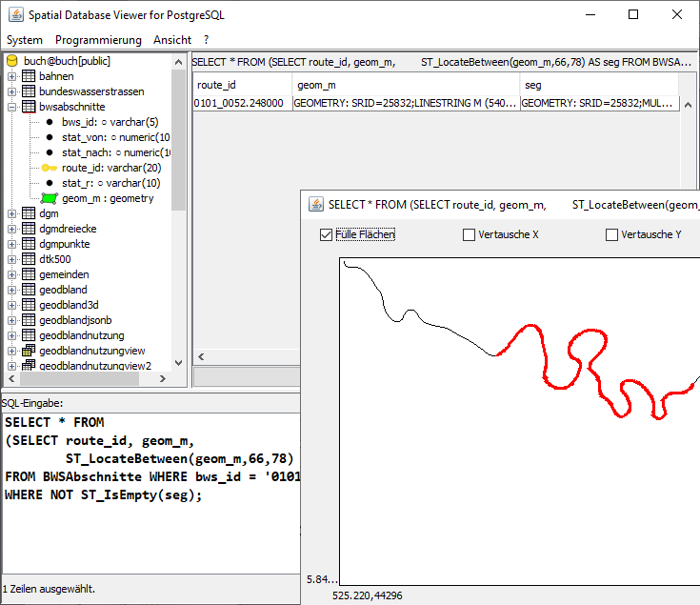This screenshot has width=700, height=605.
Task: Click the dgmdreiecke table icon
Action: pos(29,229)
